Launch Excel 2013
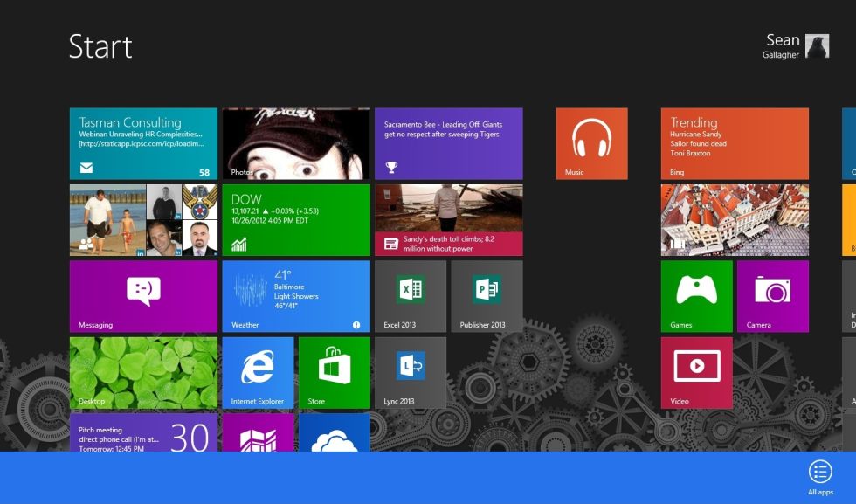 410,295
